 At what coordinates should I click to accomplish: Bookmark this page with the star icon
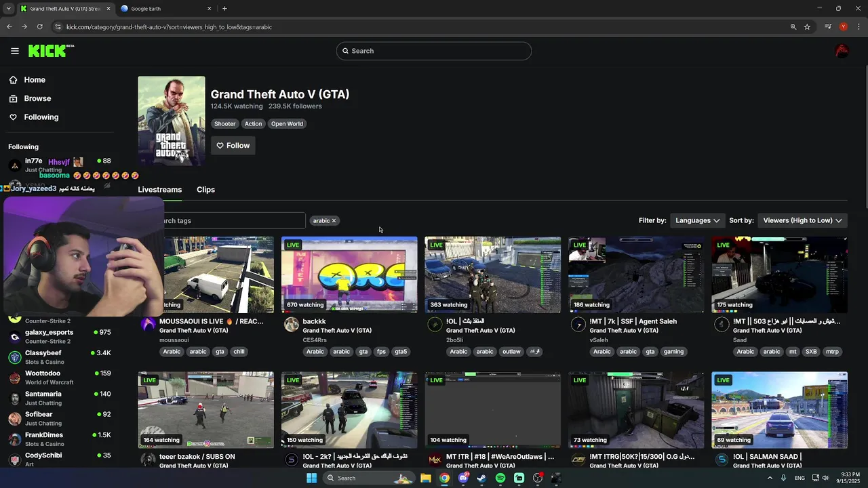807,27
